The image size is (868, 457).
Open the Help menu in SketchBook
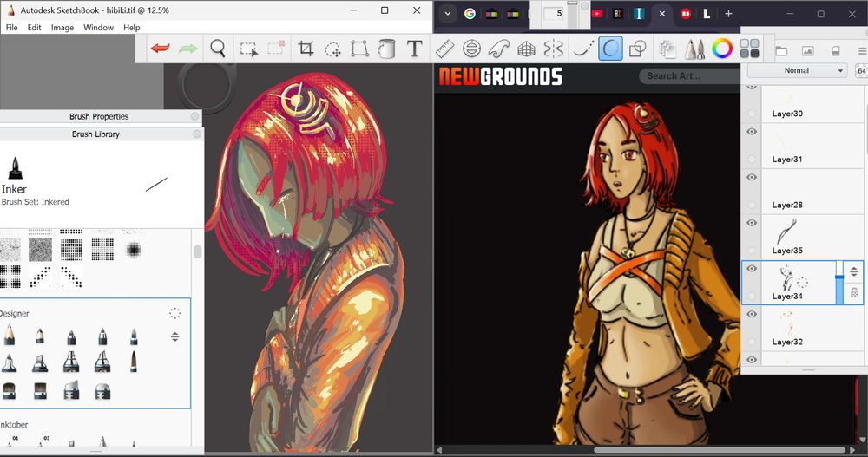(132, 27)
